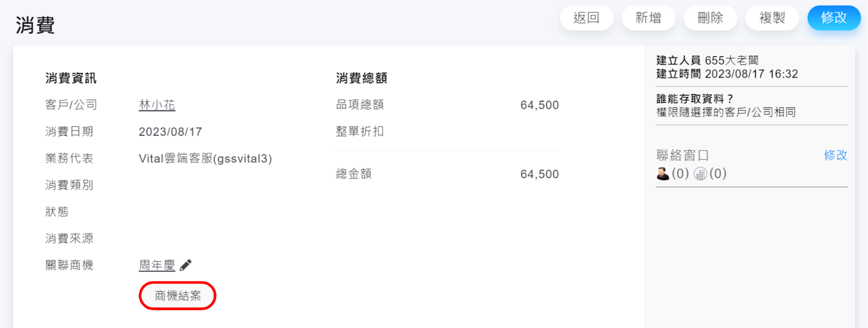Click 新增 to add a record
This screenshot has height=328, width=868.
point(648,18)
